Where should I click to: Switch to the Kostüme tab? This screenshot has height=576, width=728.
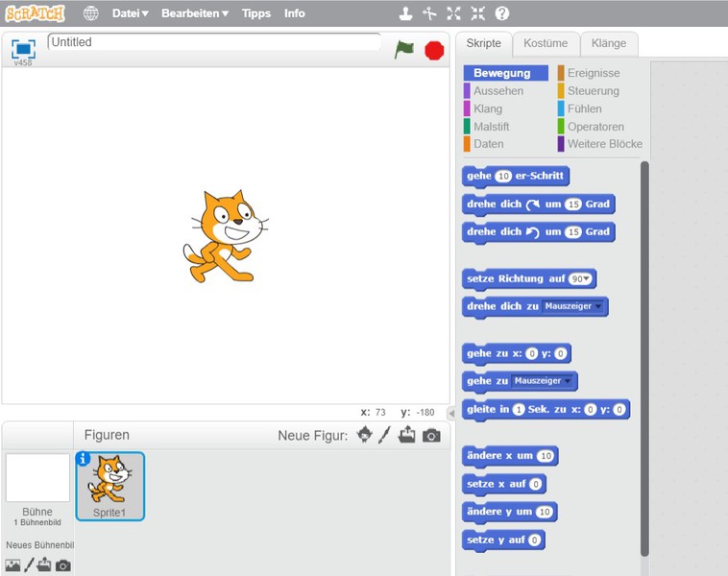tap(546, 43)
